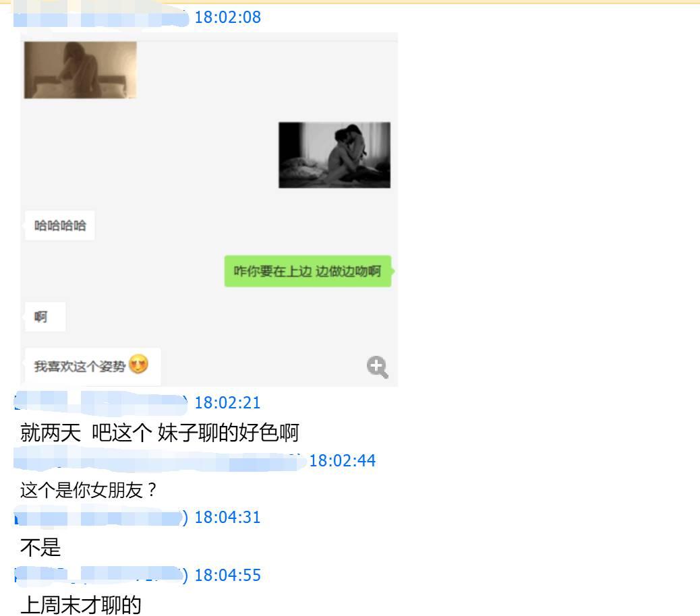This screenshot has height=616, width=700.
Task: Click the heart-eyes emoji in the last bubble
Action: pyautogui.click(x=138, y=365)
